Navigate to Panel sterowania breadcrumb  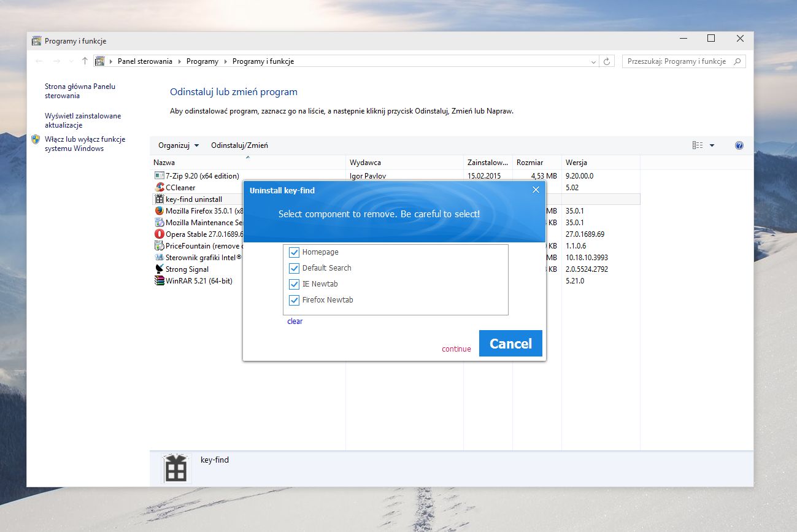[x=145, y=61]
